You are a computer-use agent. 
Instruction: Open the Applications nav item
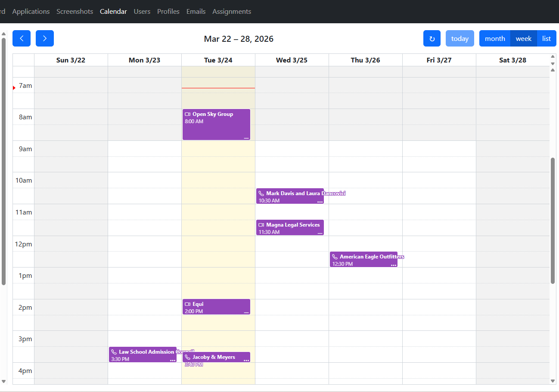pos(31,12)
